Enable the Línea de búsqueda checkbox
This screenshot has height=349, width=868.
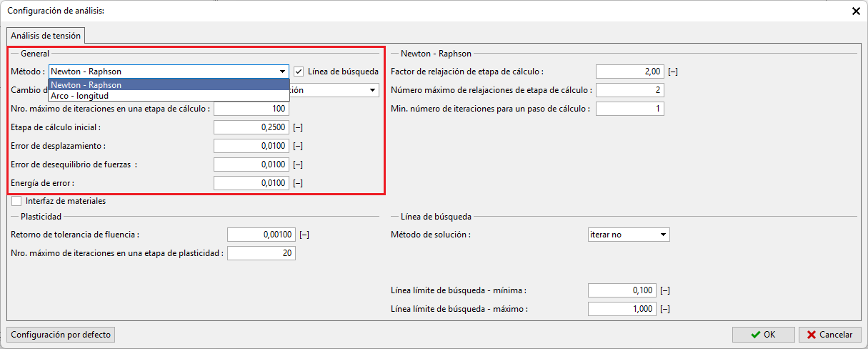(x=299, y=72)
